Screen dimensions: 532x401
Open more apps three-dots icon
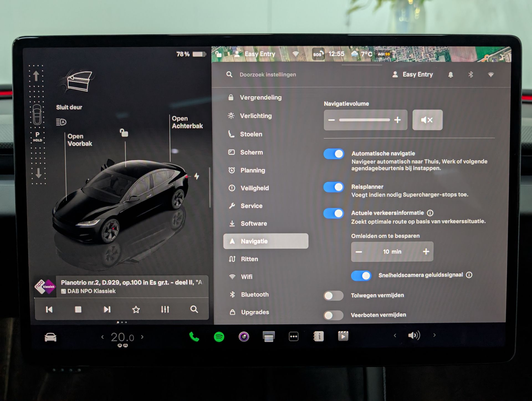(x=293, y=337)
